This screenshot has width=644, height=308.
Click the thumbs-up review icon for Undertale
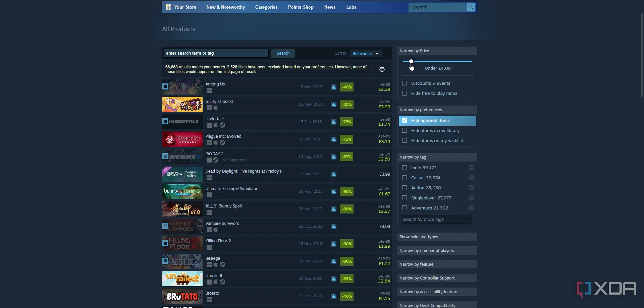pyautogui.click(x=333, y=122)
